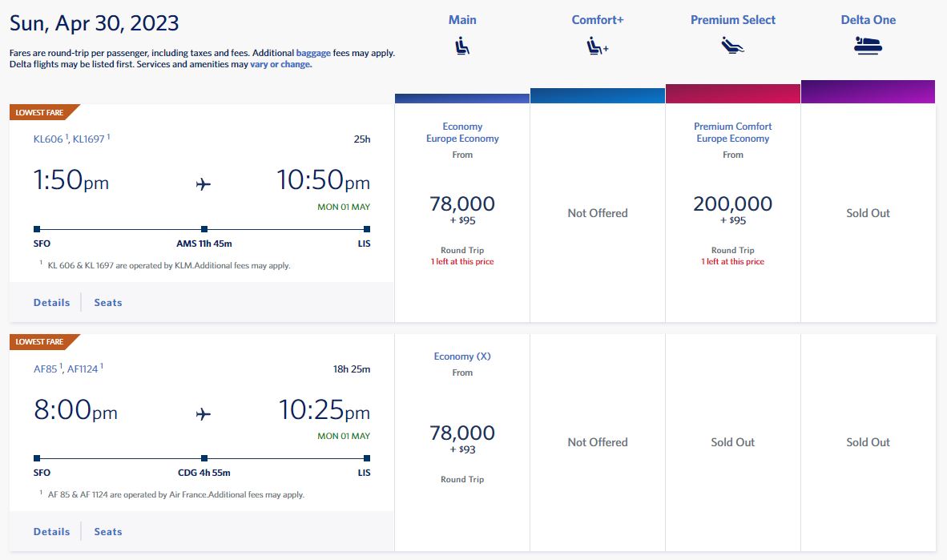Click the LOWEST FARE badge on the Air France flight
The image size is (947, 560).
click(x=40, y=341)
